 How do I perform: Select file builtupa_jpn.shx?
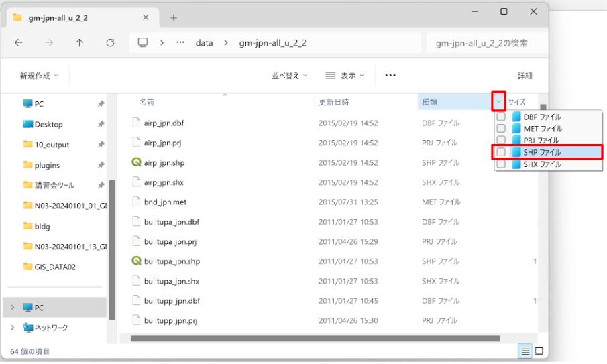point(172,281)
